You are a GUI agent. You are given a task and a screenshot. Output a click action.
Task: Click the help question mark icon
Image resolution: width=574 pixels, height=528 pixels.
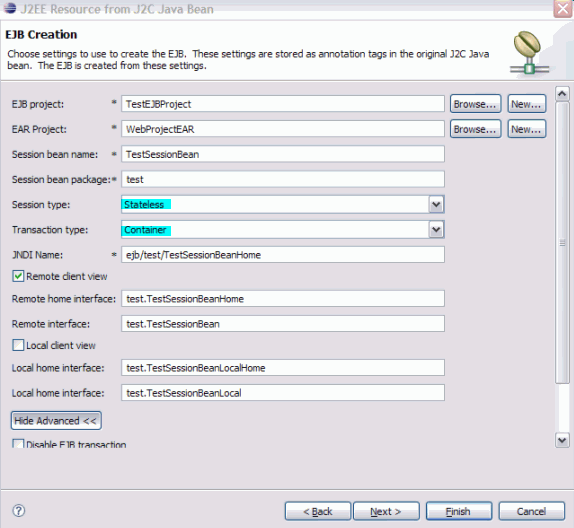(19, 510)
